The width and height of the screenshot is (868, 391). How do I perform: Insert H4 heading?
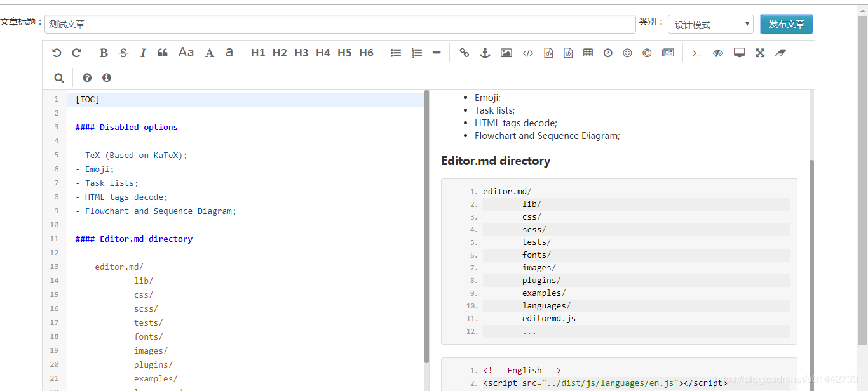(x=323, y=53)
